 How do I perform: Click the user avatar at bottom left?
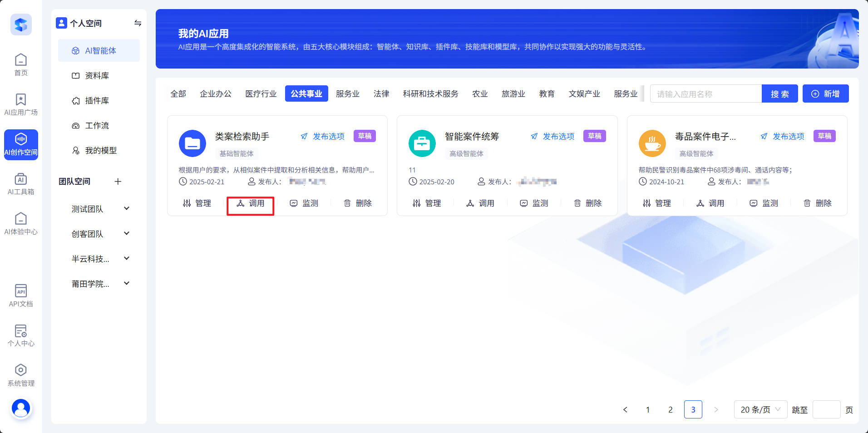click(21, 408)
